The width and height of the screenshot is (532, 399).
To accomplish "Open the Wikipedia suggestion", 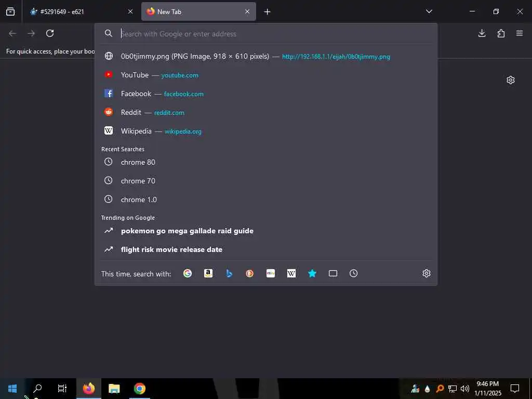I will (266, 131).
